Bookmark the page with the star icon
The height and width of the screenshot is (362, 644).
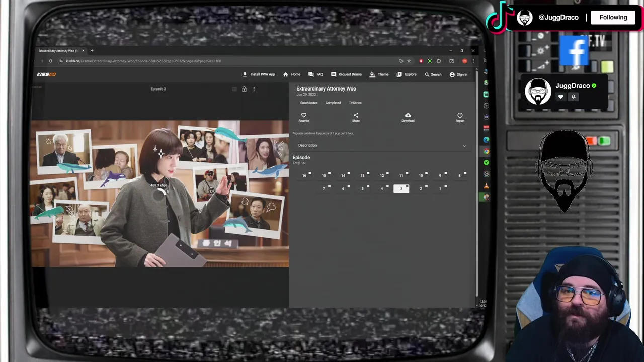409,61
